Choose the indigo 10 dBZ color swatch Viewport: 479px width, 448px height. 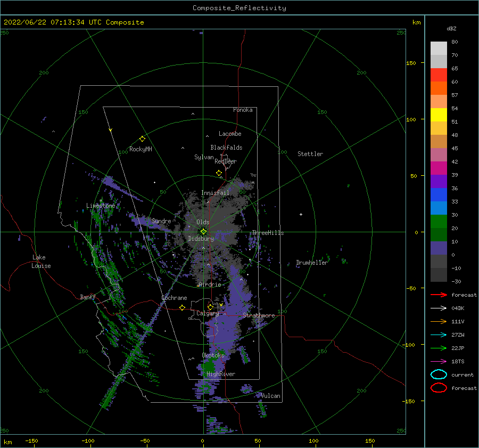coord(439,248)
